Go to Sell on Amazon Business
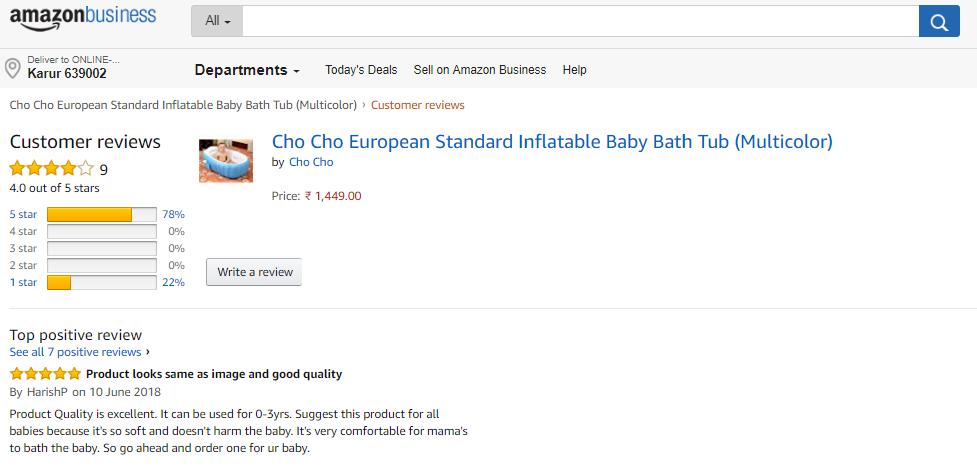The width and height of the screenshot is (977, 469). pyautogui.click(x=480, y=70)
